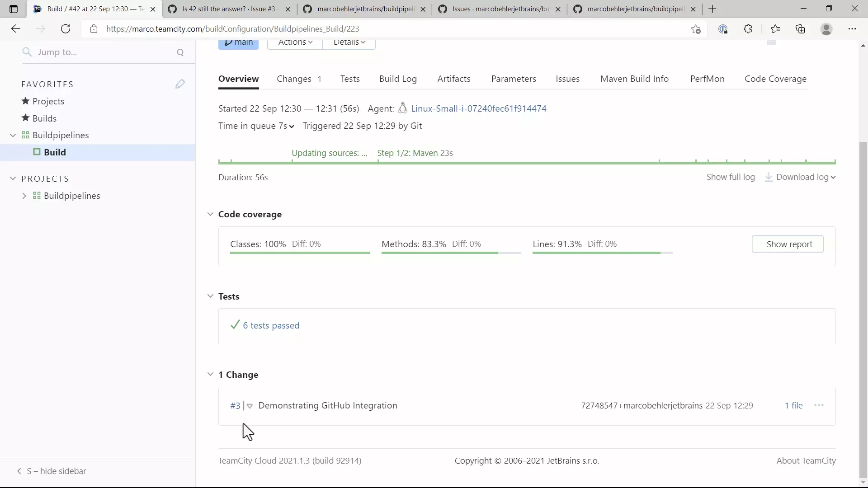The width and height of the screenshot is (868, 488).
Task: Expand Buildpipelines under Projects tree
Action: pos(24,196)
